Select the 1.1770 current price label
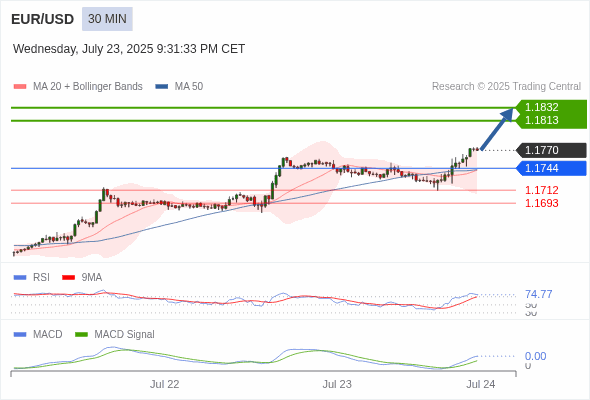The height and width of the screenshot is (400, 590). click(552, 150)
